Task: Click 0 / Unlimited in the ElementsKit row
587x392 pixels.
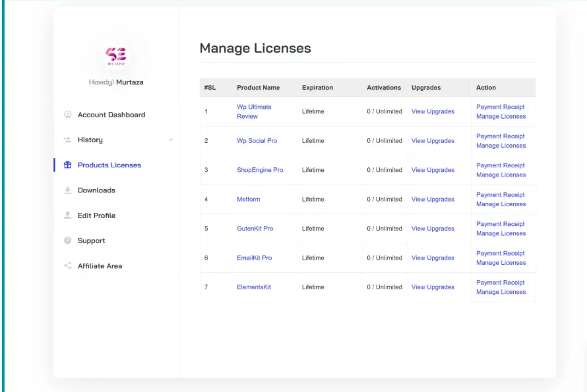Action: [x=384, y=287]
